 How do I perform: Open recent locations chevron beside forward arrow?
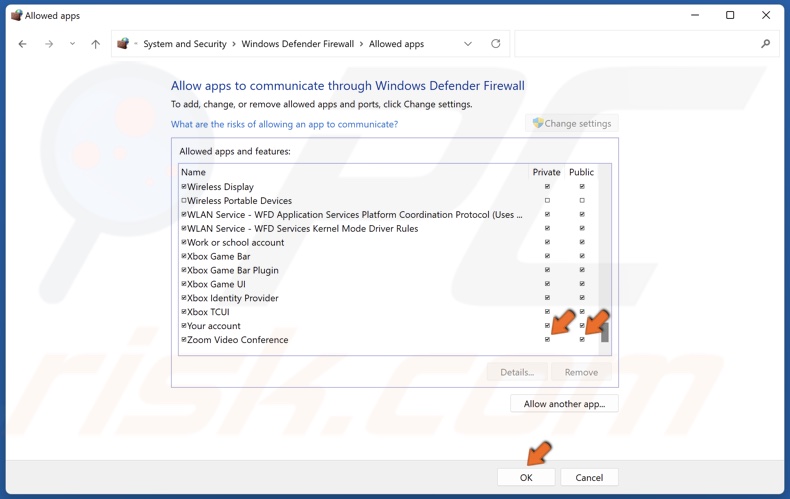(x=73, y=44)
